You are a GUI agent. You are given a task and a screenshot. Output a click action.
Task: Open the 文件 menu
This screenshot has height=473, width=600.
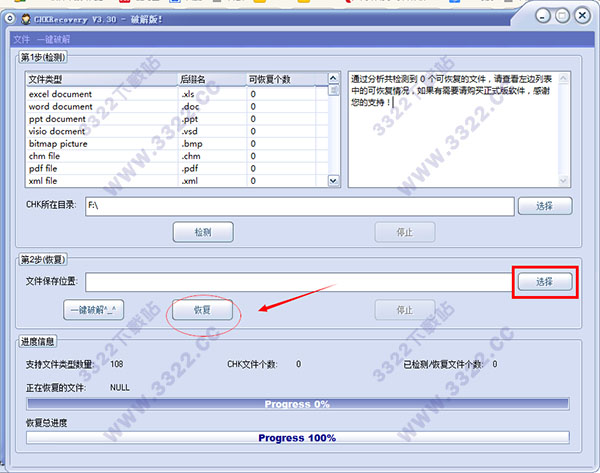pos(21,39)
